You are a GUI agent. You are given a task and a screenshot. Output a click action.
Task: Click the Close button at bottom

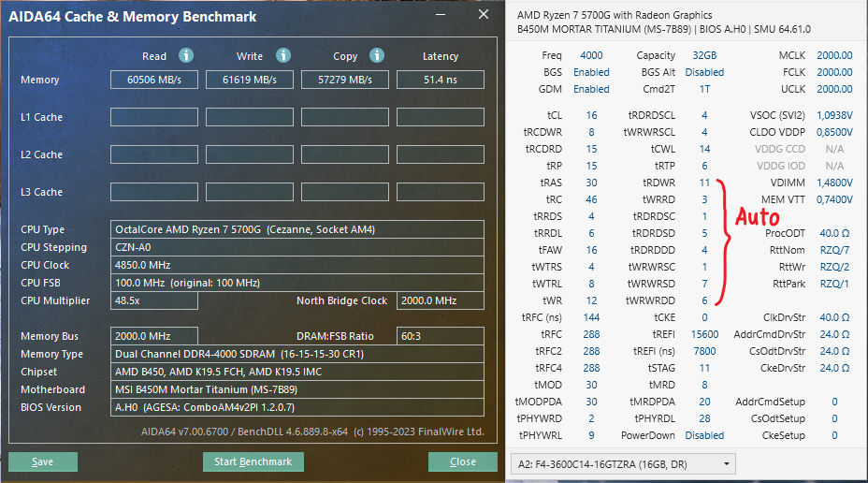463,462
